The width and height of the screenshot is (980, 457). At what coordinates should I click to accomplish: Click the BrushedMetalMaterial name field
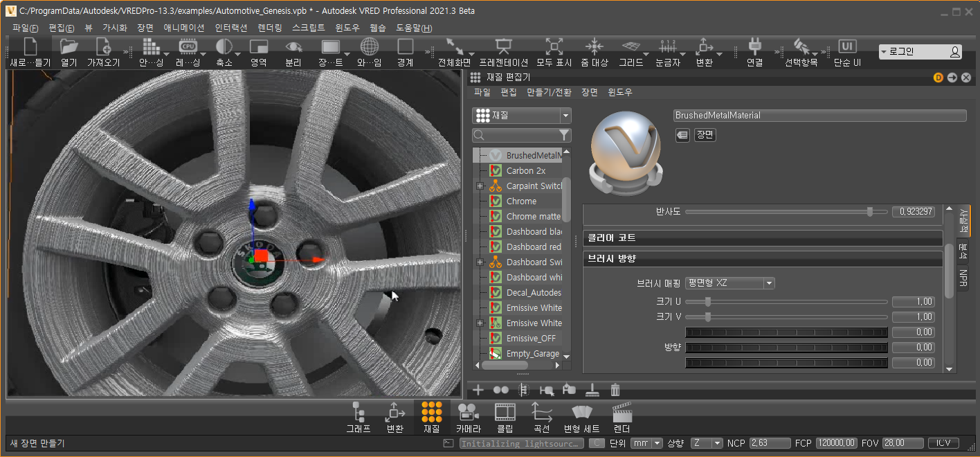point(819,116)
